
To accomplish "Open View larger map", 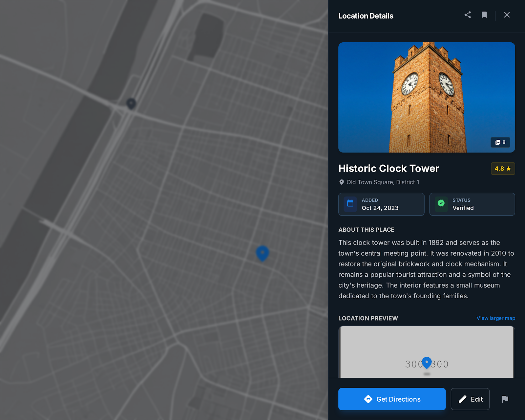I will [x=495, y=318].
